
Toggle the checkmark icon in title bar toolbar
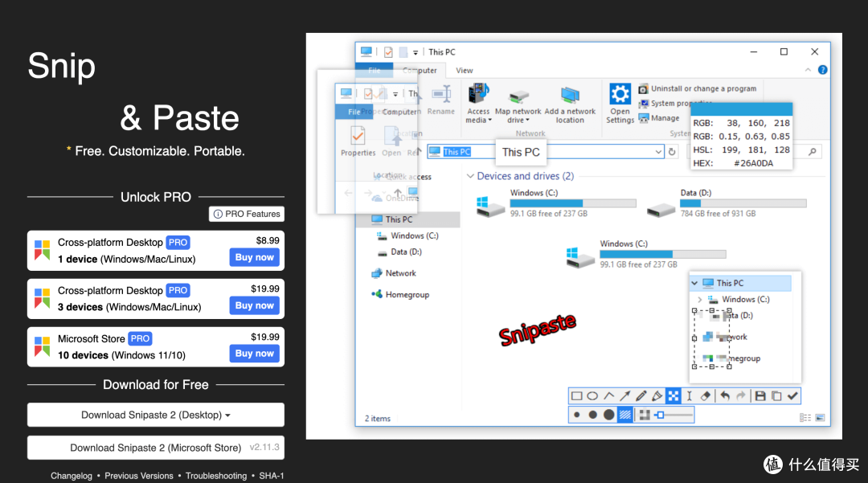pos(389,52)
